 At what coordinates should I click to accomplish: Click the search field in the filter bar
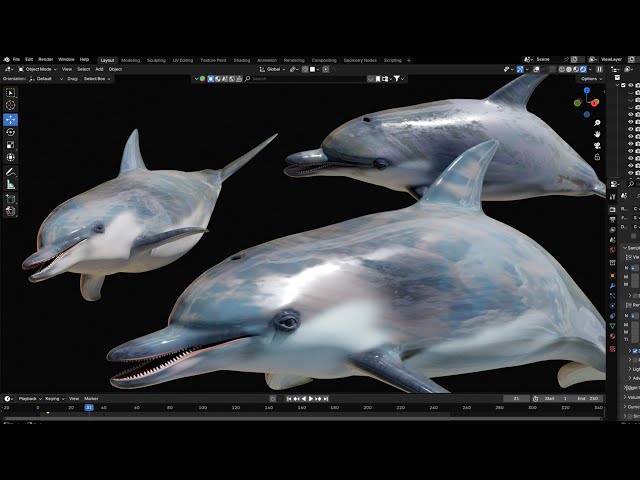tap(305, 79)
